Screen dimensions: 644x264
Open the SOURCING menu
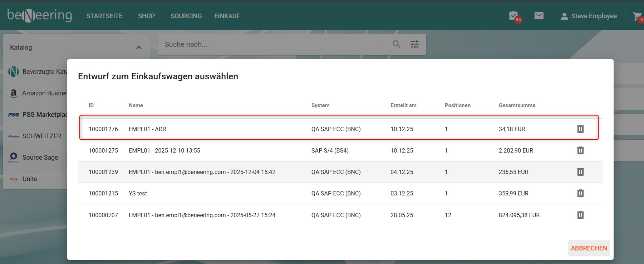click(x=186, y=16)
